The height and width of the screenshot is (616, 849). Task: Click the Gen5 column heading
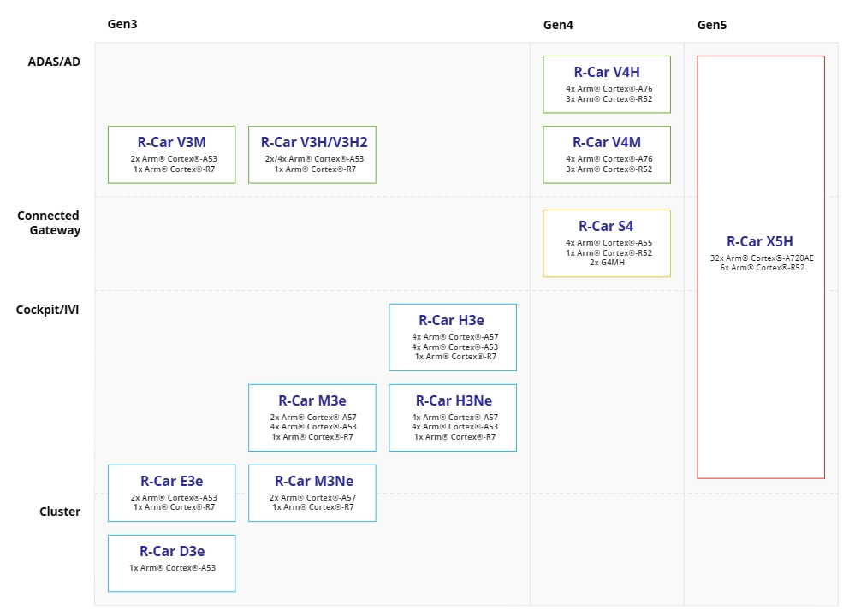(712, 25)
